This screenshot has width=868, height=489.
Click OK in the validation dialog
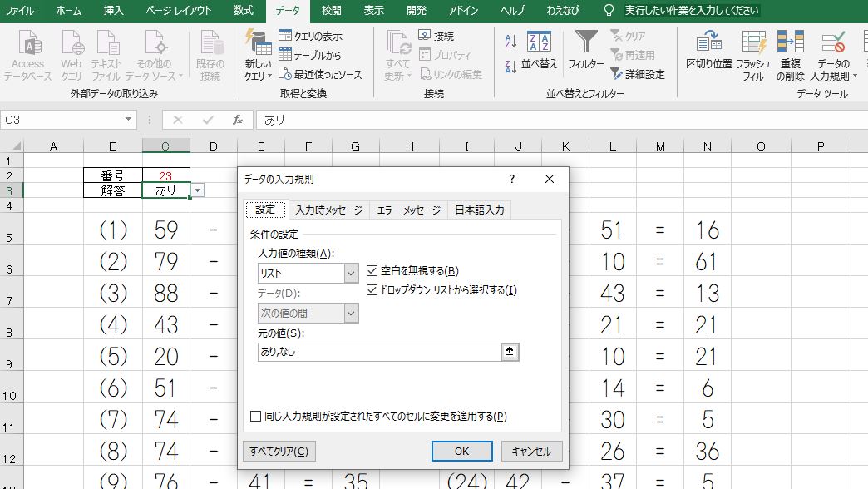(461, 451)
